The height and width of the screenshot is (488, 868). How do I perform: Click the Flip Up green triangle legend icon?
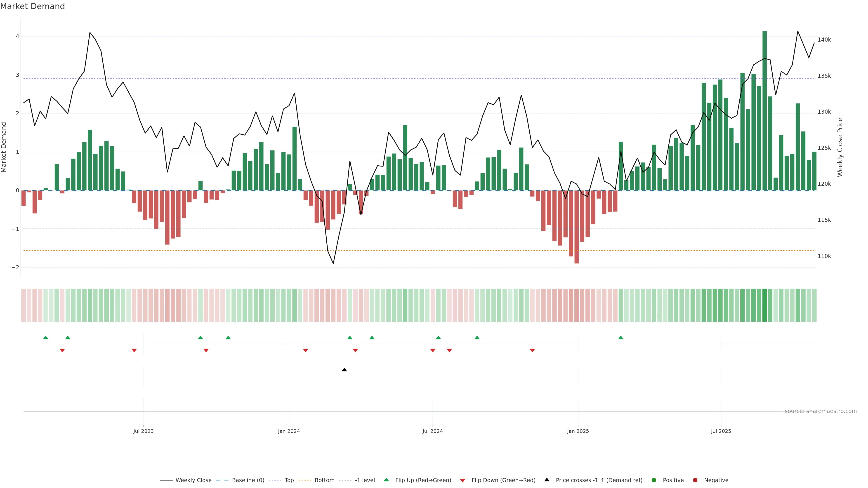[387, 480]
